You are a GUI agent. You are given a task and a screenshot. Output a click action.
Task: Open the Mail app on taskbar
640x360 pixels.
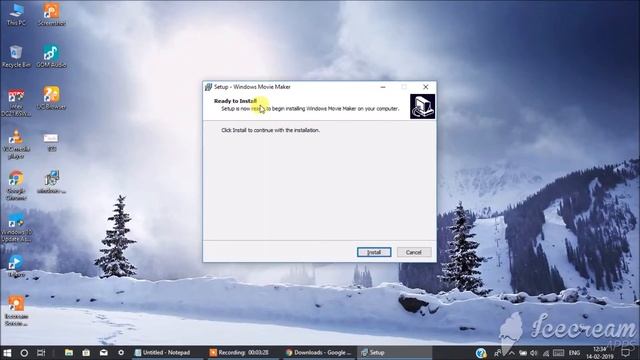104,353
